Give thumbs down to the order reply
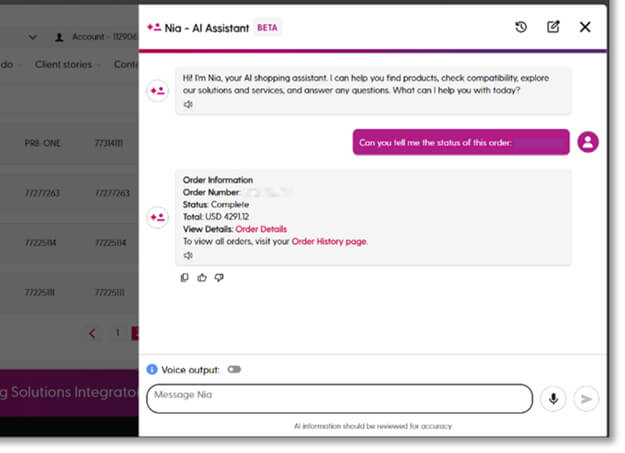 coord(219,278)
